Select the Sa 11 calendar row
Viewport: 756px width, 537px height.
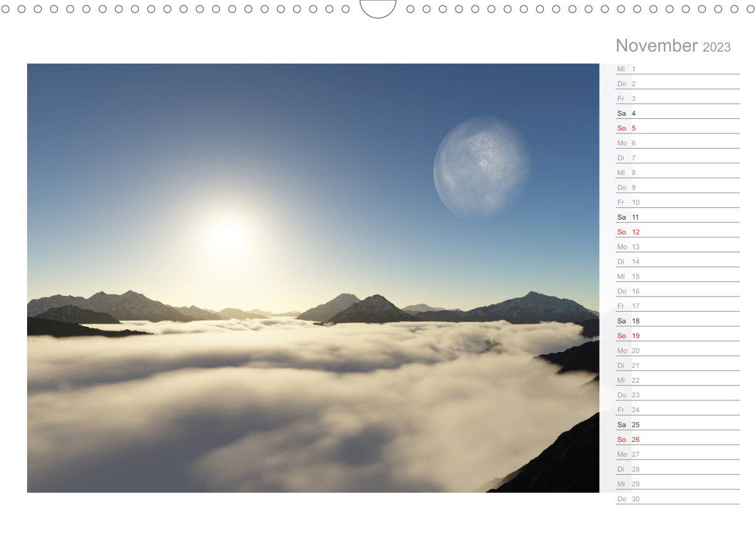point(677,217)
